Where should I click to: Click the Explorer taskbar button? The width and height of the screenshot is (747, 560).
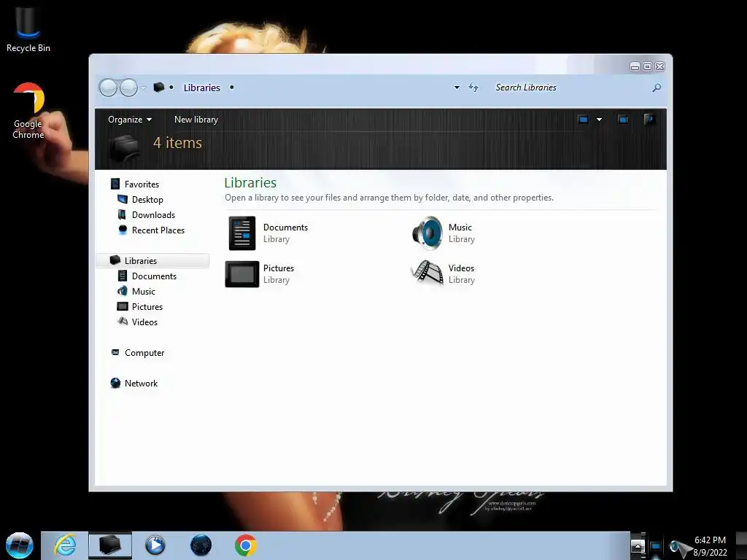110,545
